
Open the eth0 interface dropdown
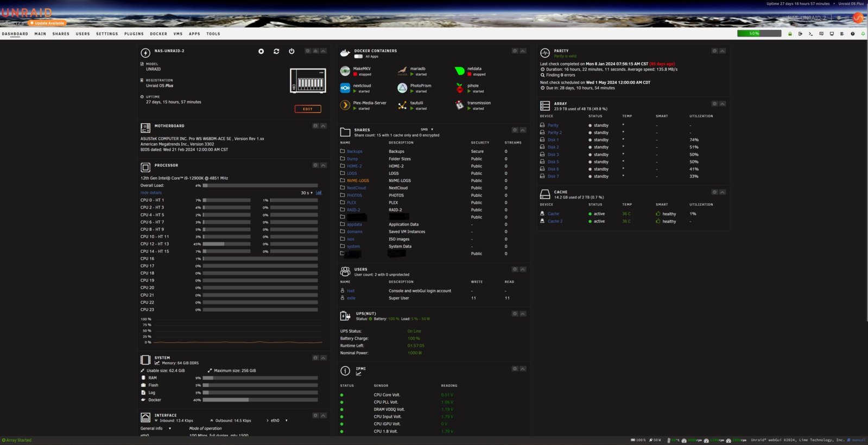click(x=279, y=421)
